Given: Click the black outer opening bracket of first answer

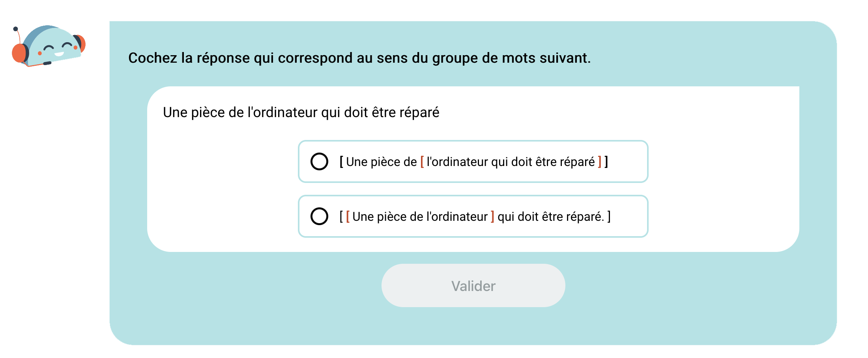Looking at the screenshot, I should click(x=341, y=162).
